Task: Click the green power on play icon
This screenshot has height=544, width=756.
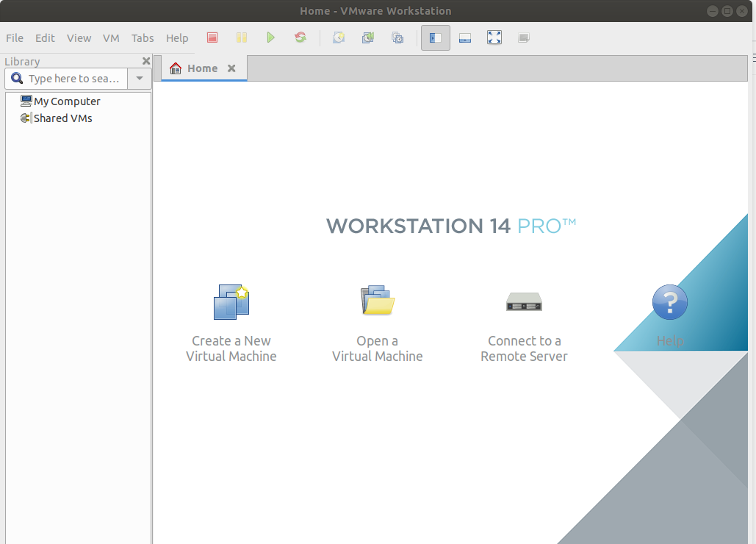Action: [270, 37]
